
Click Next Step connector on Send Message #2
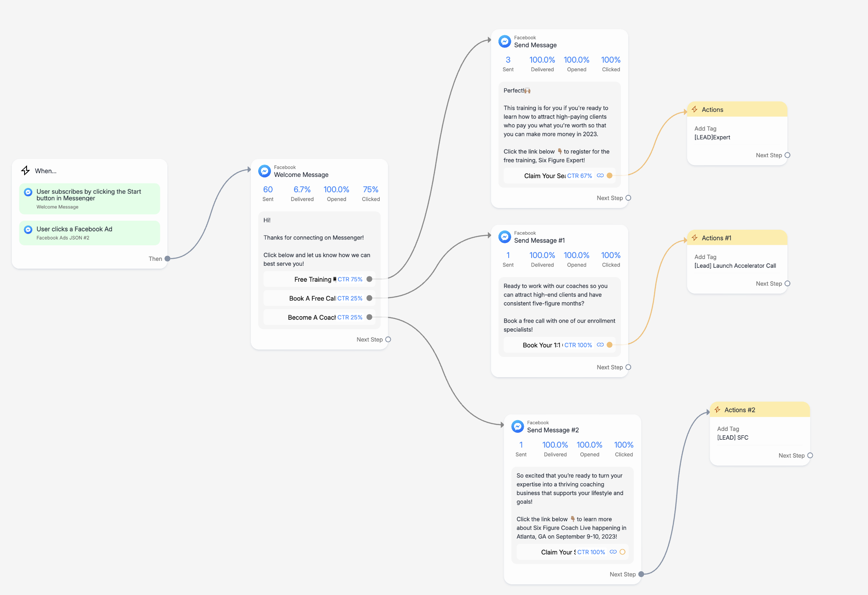point(641,575)
